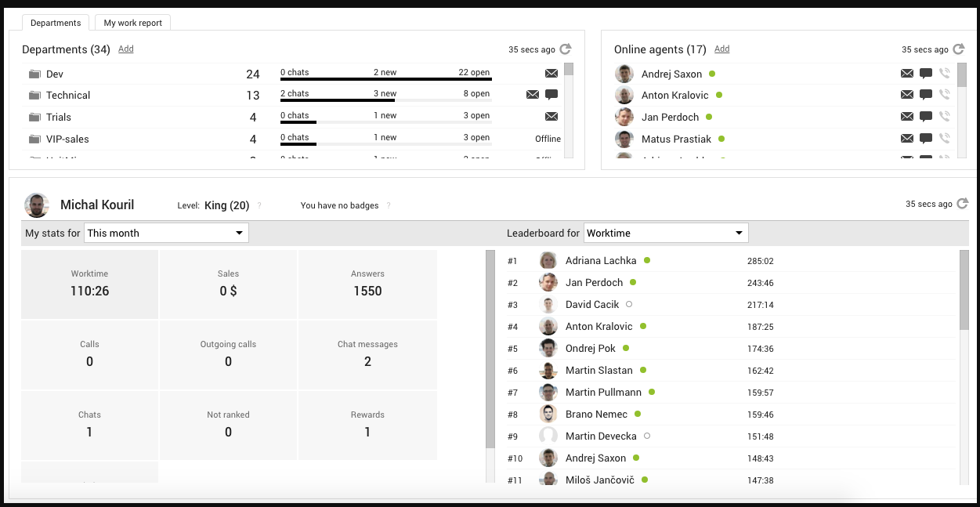Screen dimensions: 980x507
Task: Click the chat icon in Technical department row
Action: (x=551, y=95)
